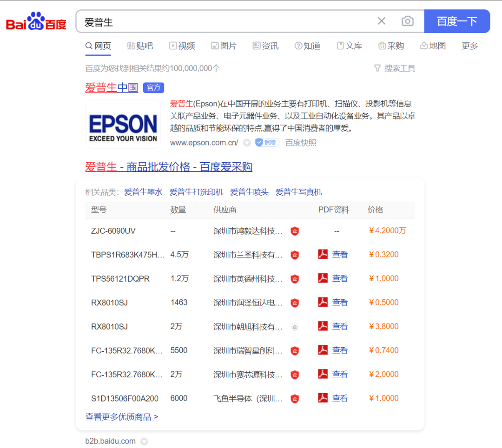Select the 爱普生喷头 related category
Image resolution: width=502 pixels, height=448 pixels.
pos(249,192)
